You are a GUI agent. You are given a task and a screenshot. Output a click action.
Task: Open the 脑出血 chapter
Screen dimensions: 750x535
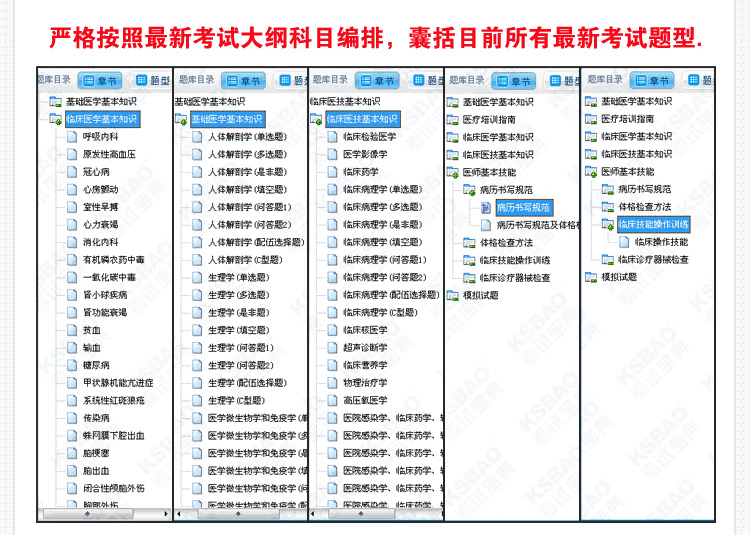[96, 471]
